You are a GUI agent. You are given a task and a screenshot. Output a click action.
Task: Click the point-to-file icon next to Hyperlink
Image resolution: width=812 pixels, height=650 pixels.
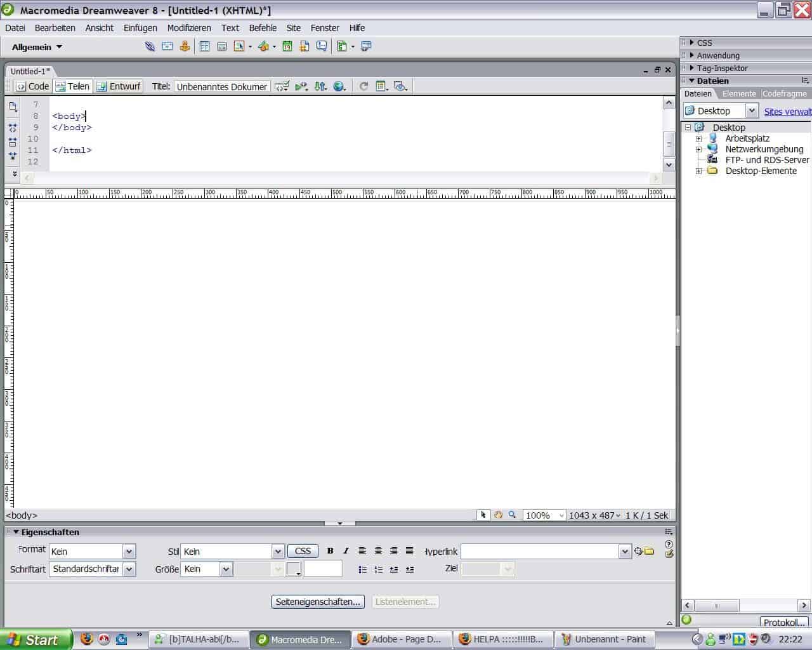[638, 551]
